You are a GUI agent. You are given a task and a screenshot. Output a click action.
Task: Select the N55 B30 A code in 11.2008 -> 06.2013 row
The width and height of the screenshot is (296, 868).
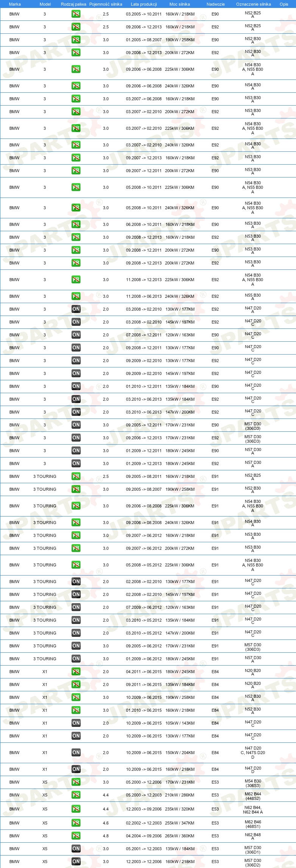253,297
